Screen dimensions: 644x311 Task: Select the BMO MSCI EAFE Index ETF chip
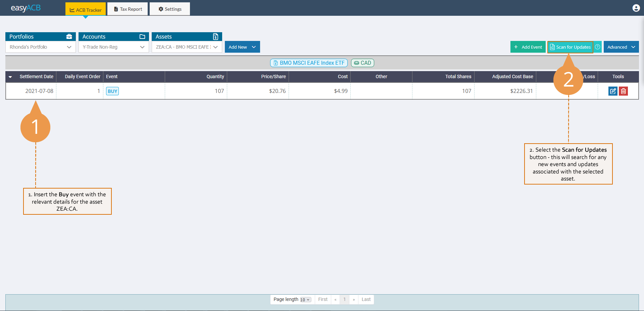coord(308,63)
